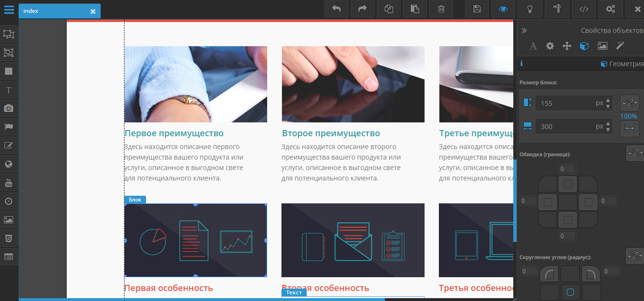
Task: Select the selection/transform tool in sidebar
Action: click(9, 34)
